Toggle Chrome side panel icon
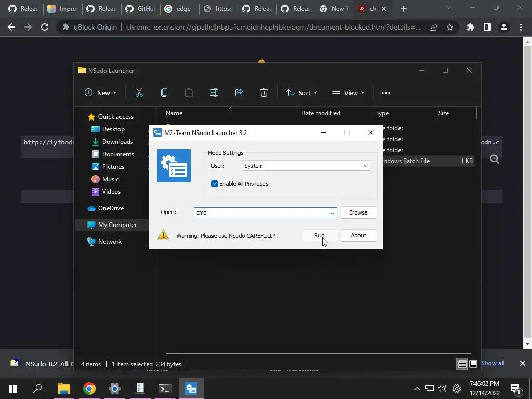Screen dimensions: 532x399 (x=487, y=27)
